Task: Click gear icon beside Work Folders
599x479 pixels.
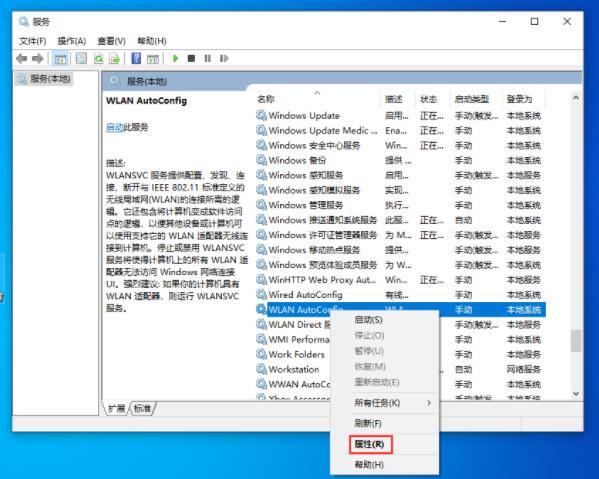Action: pos(261,354)
